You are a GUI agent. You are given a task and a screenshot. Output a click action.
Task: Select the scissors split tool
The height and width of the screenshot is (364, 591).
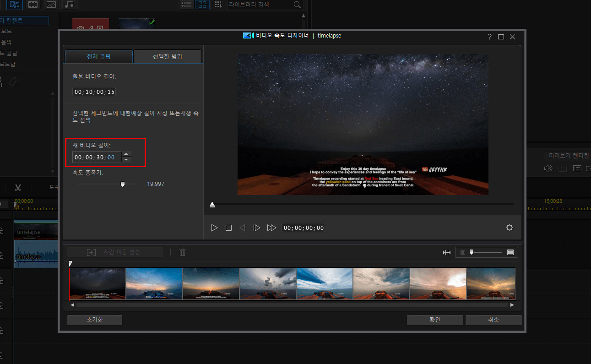(x=18, y=187)
